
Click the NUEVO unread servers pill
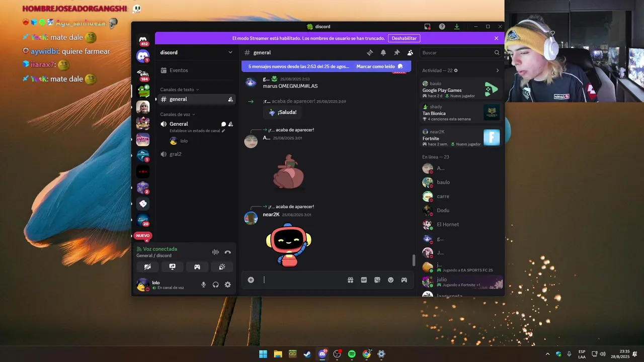[x=143, y=236]
